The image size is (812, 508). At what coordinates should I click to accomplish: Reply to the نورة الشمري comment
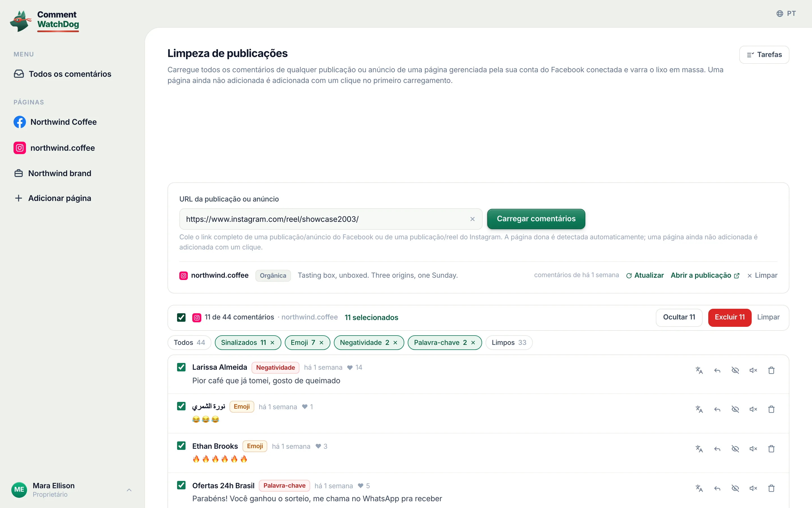pos(717,409)
